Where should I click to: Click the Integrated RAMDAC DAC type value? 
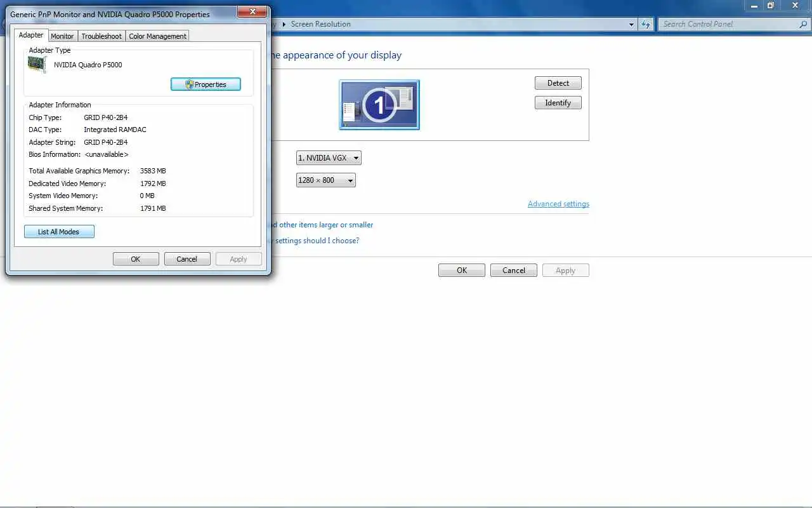pyautogui.click(x=115, y=130)
